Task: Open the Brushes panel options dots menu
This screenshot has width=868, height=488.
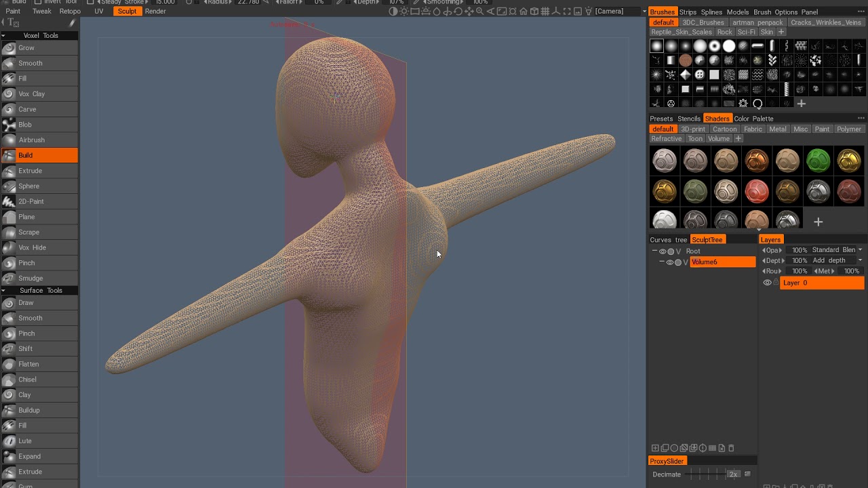Action: click(x=861, y=12)
